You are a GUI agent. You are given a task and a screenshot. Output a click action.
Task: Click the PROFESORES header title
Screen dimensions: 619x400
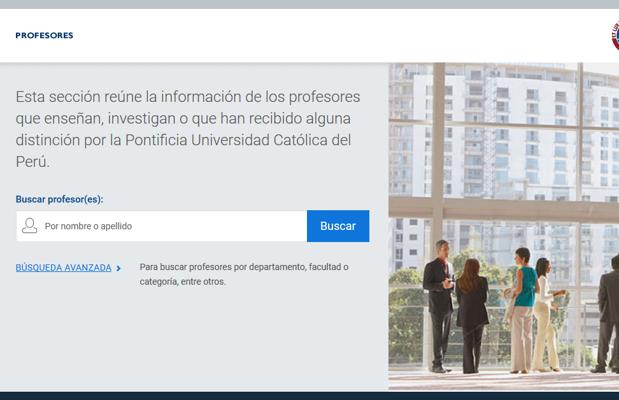click(44, 36)
